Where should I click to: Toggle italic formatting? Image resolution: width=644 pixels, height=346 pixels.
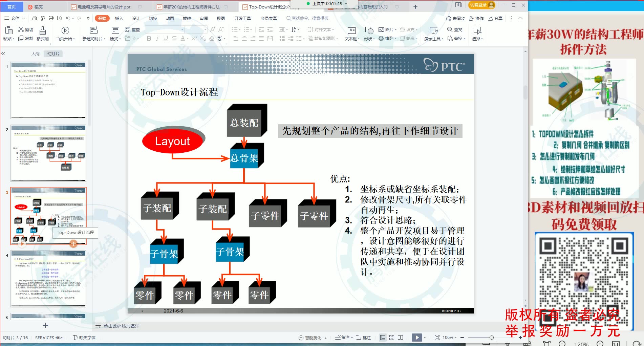point(157,39)
